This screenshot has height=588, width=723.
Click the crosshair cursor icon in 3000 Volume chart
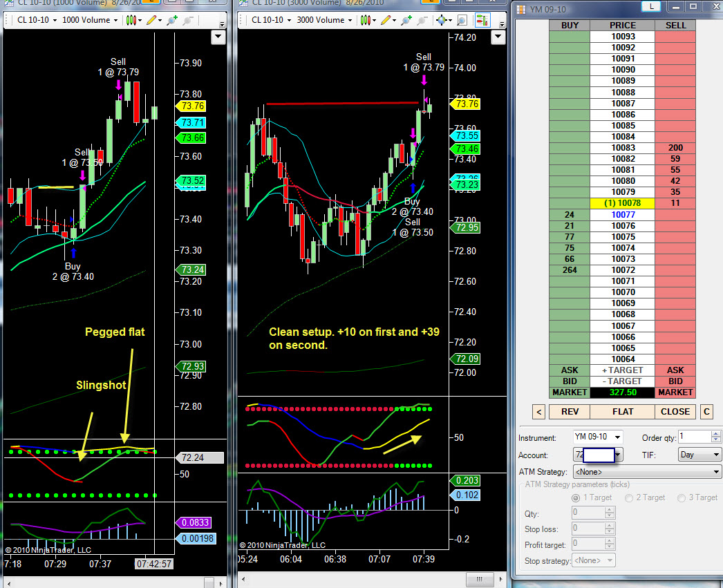tap(441, 20)
